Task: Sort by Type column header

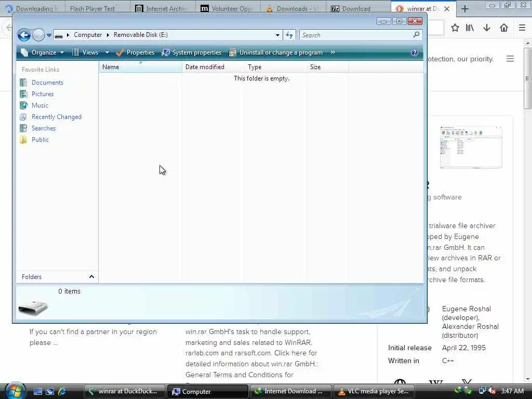Action: coord(274,67)
